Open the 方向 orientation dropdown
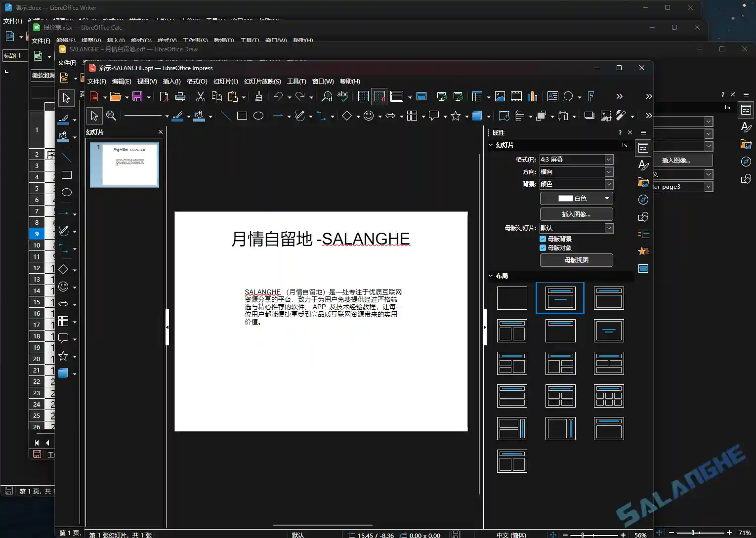Screen dimensions: 756x538 tap(608, 171)
